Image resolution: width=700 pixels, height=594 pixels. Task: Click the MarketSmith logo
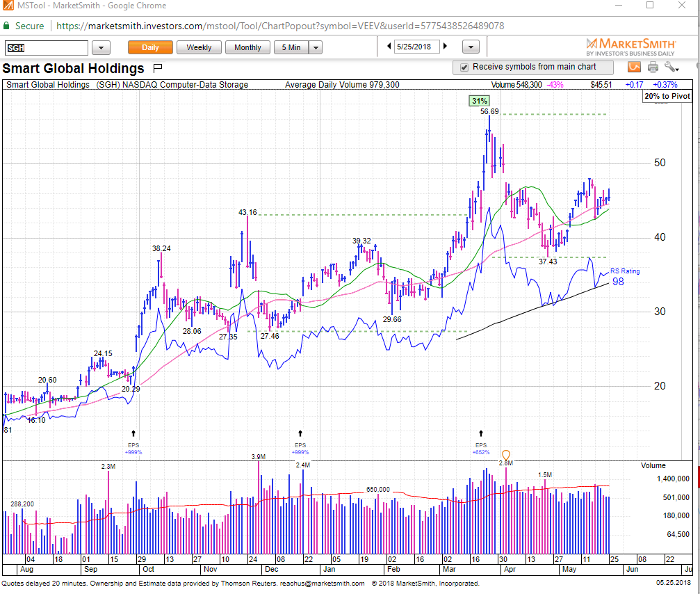click(630, 47)
